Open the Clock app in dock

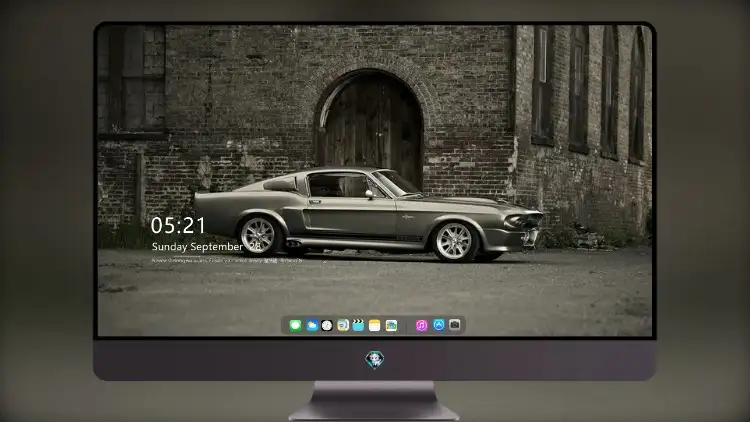[x=327, y=325]
